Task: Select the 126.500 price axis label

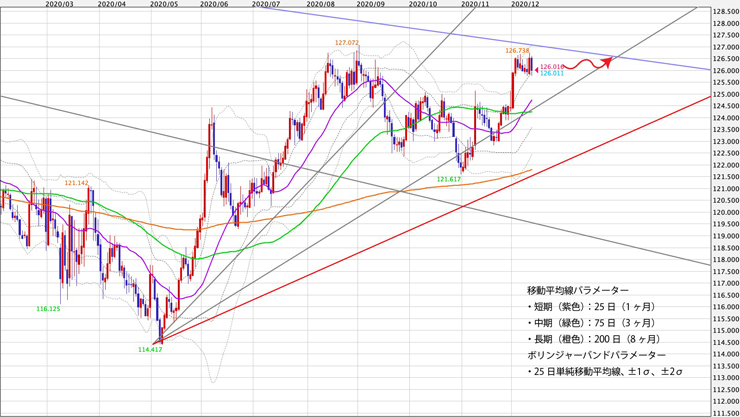Action: 727,59
